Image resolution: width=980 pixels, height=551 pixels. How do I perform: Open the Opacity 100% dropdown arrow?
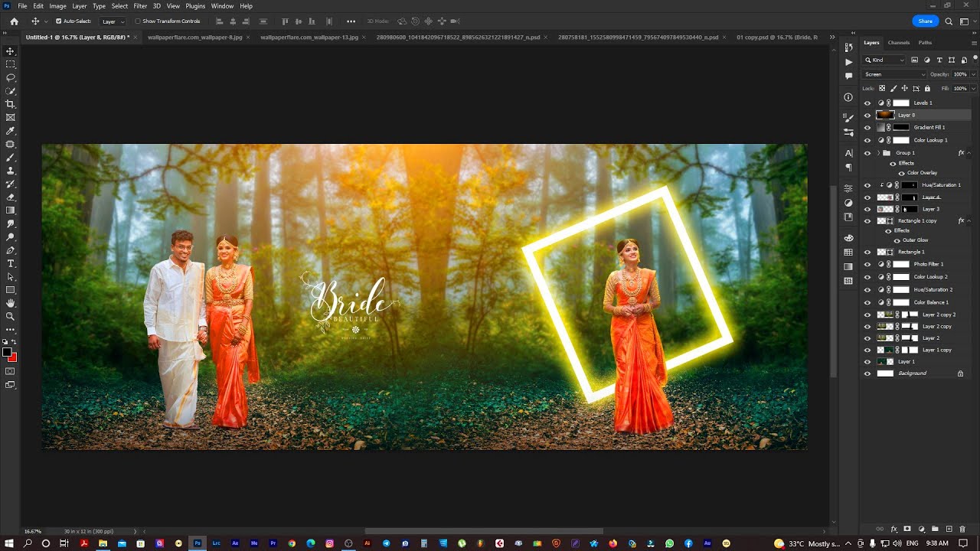(973, 74)
